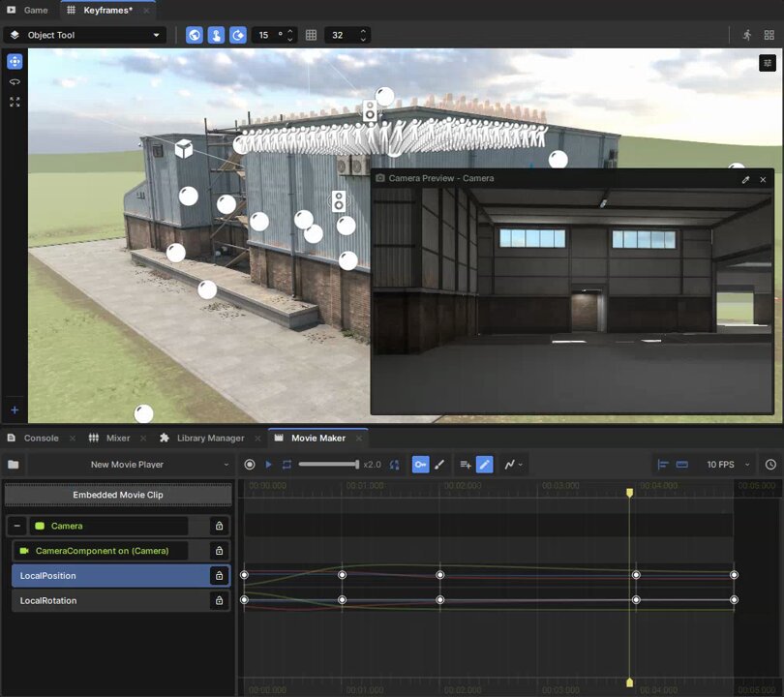Toggle the frame ruler snap icon

(682, 465)
